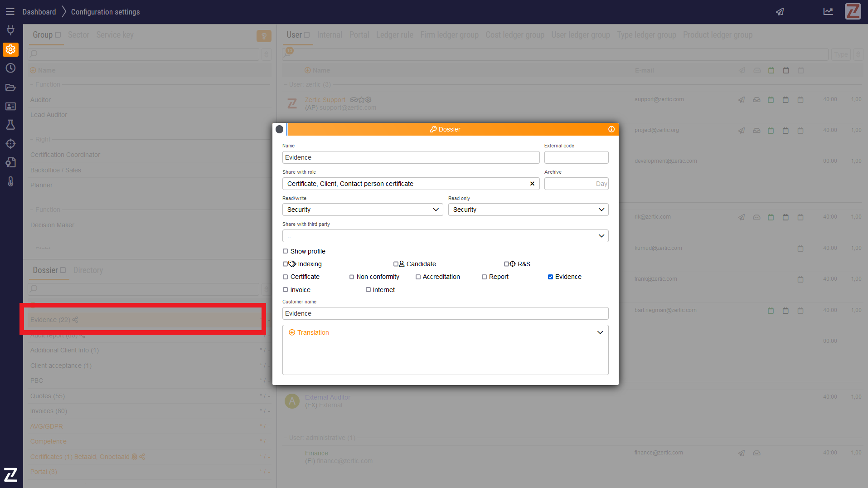Expand the Translation section
This screenshot has height=488, width=868.
click(x=600, y=332)
